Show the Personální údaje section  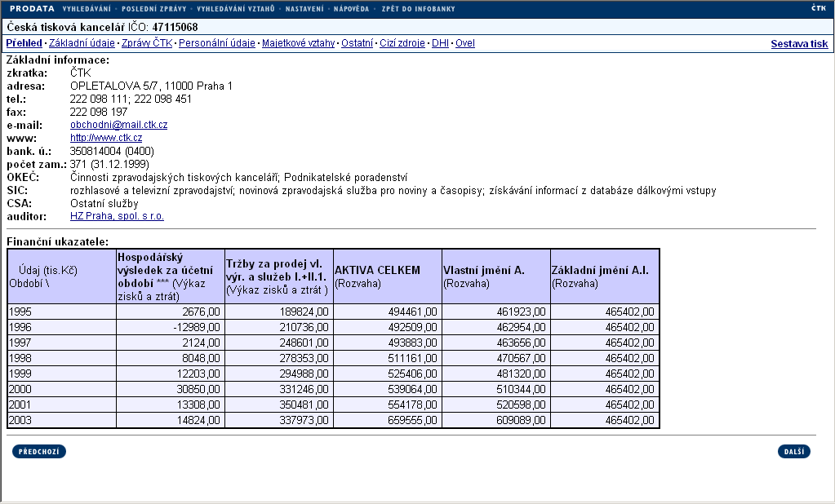click(217, 43)
